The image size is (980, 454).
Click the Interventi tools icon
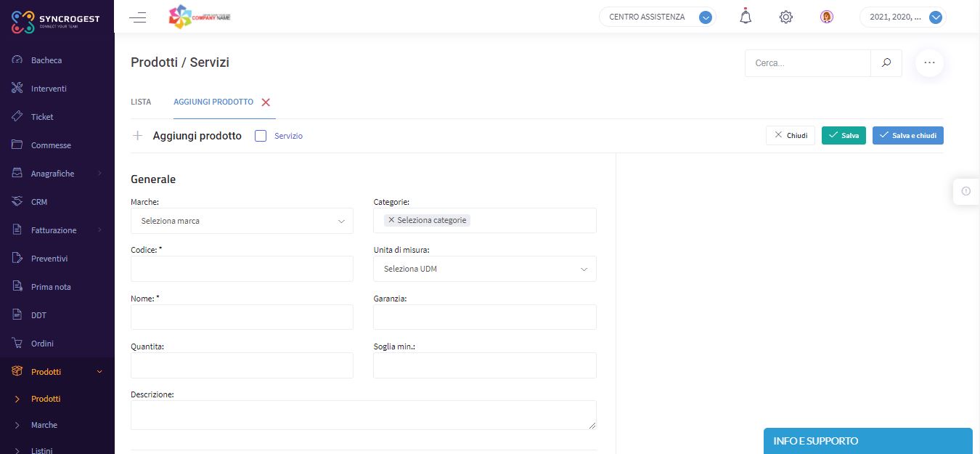[x=17, y=89]
